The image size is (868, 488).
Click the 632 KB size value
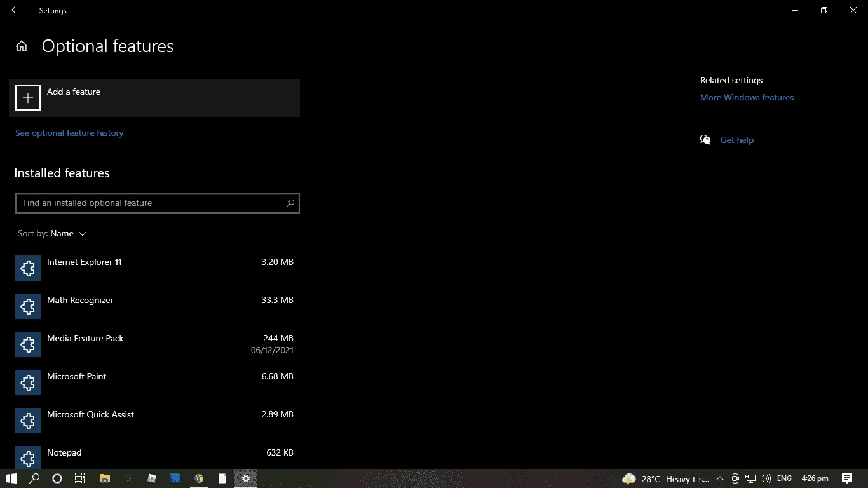click(280, 452)
